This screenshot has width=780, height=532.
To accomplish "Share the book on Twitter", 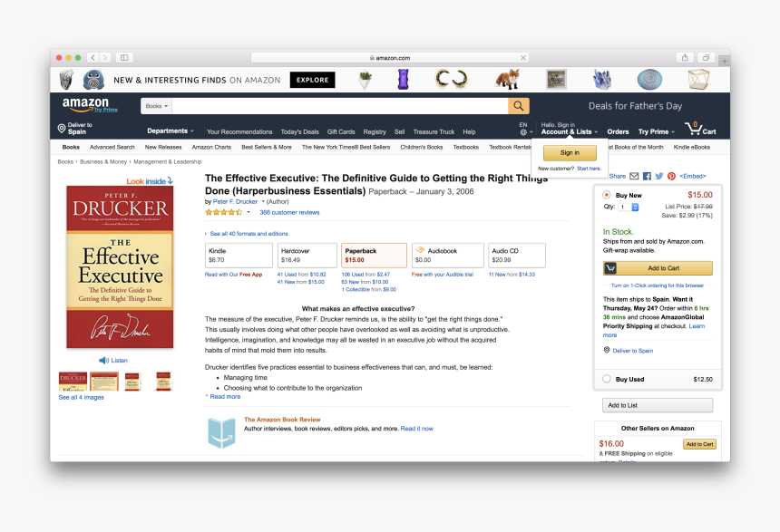I will (x=659, y=176).
